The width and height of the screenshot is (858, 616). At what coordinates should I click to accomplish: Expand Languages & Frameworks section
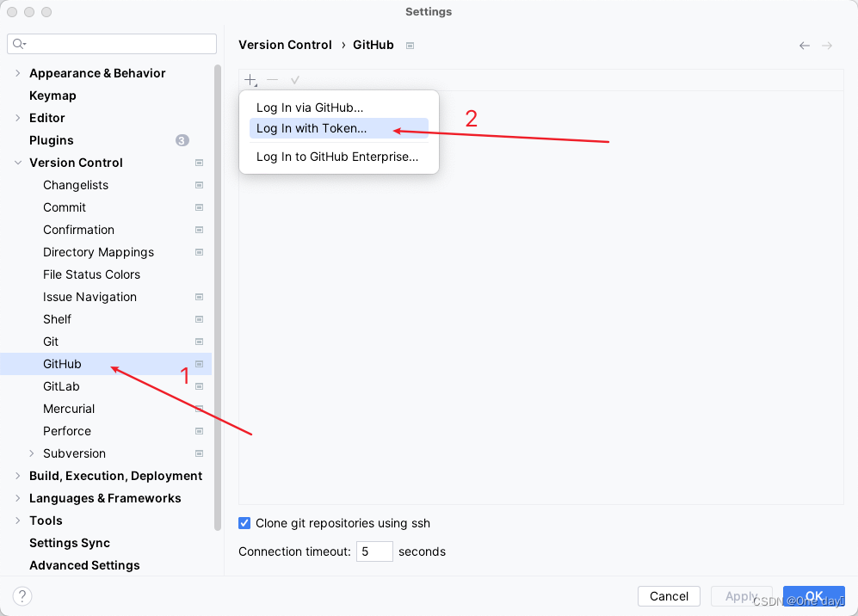[x=17, y=498]
